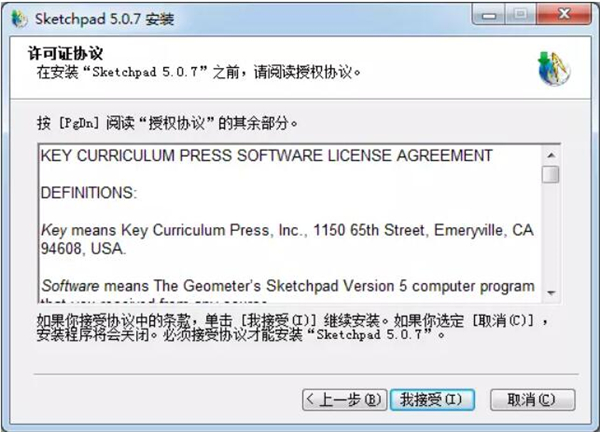Click the Sketchpad icon in the title bar
Image resolution: width=600 pixels, height=432 pixels.
click(20, 19)
